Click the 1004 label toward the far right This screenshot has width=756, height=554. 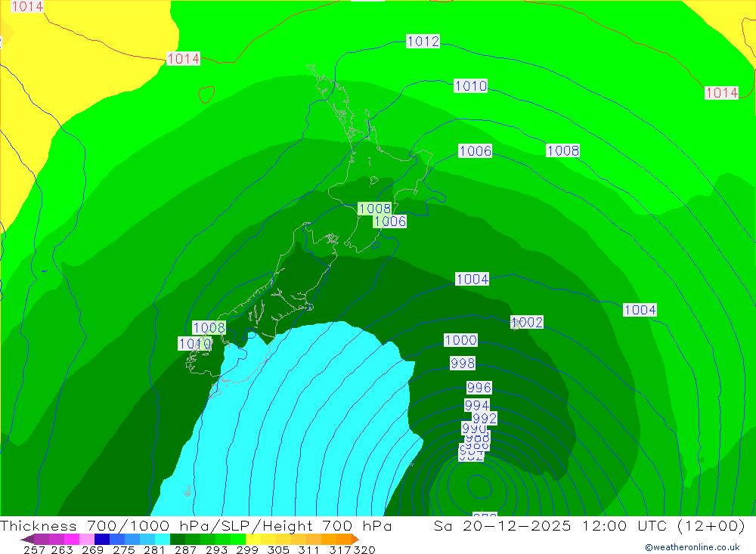click(640, 310)
